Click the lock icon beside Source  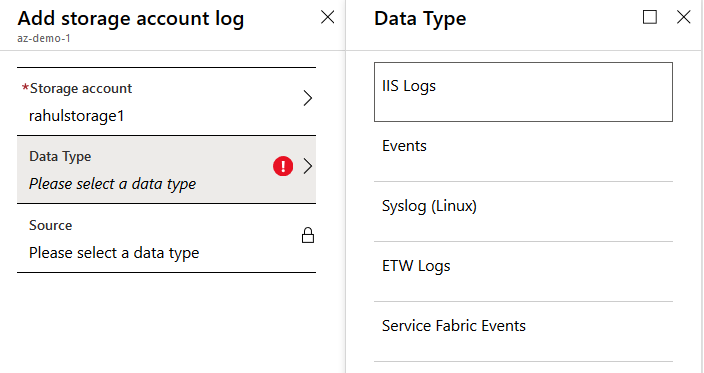[308, 235]
